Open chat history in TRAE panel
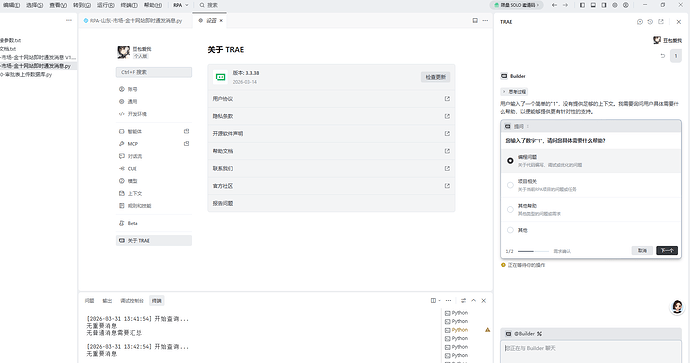 pyautogui.click(x=650, y=22)
